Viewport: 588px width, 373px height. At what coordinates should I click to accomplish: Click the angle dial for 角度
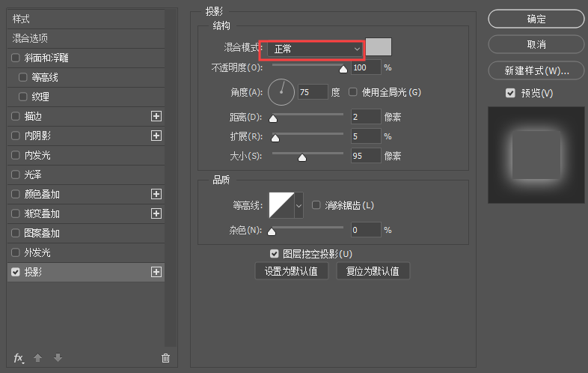[281, 92]
